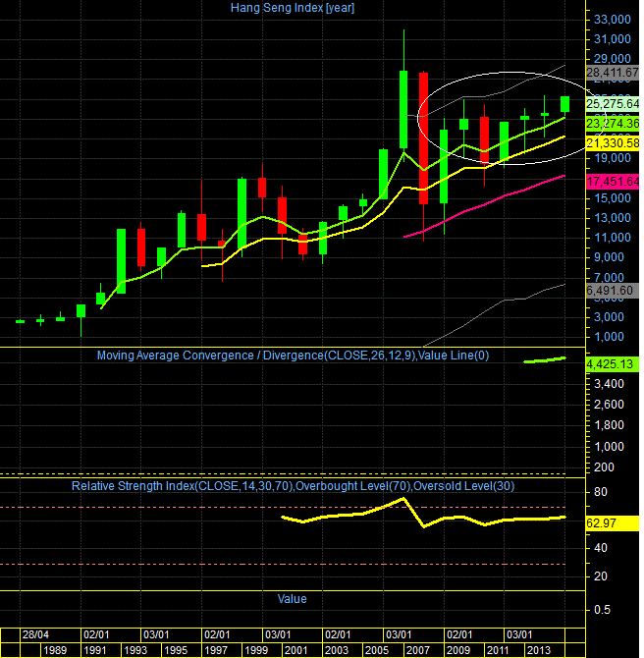Click the 2005 year label
Viewport: 644px width, 658px height.
click(377, 650)
